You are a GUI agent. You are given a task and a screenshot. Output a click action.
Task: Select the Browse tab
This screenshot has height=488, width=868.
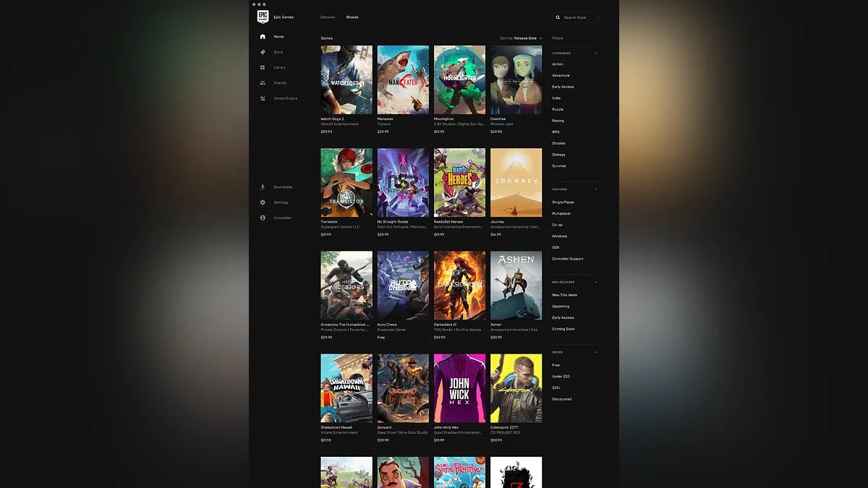click(352, 17)
